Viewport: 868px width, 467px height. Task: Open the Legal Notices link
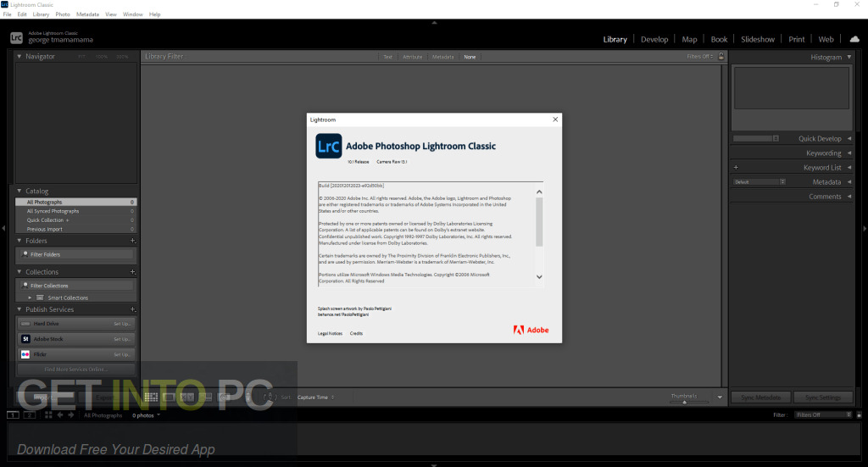tap(330, 334)
